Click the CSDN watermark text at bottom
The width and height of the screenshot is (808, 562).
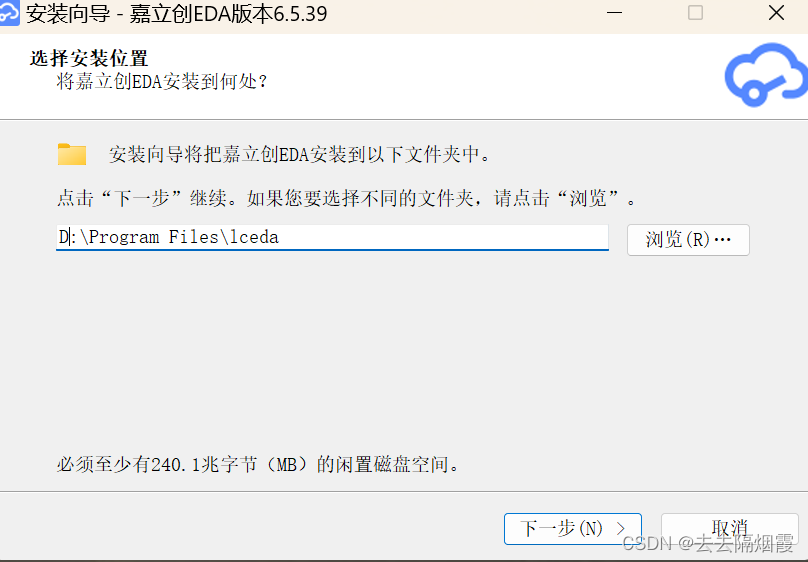pos(708,543)
